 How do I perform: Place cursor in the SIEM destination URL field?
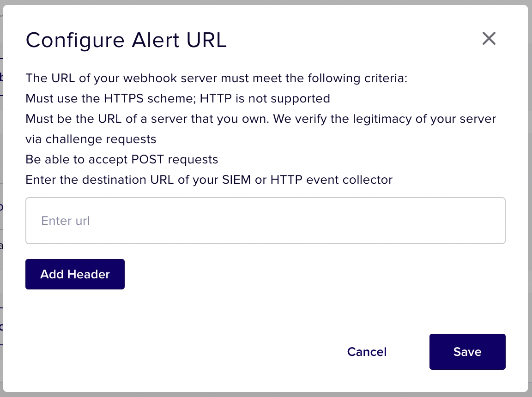(266, 220)
